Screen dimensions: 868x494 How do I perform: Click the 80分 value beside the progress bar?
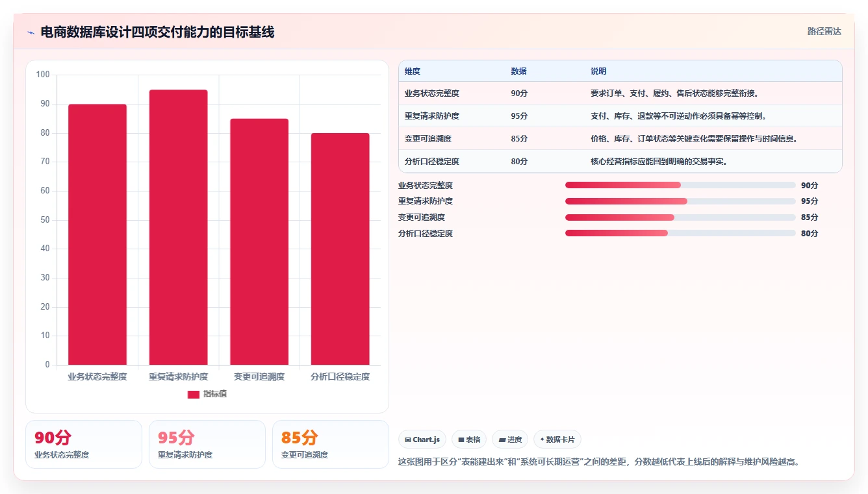(x=810, y=234)
